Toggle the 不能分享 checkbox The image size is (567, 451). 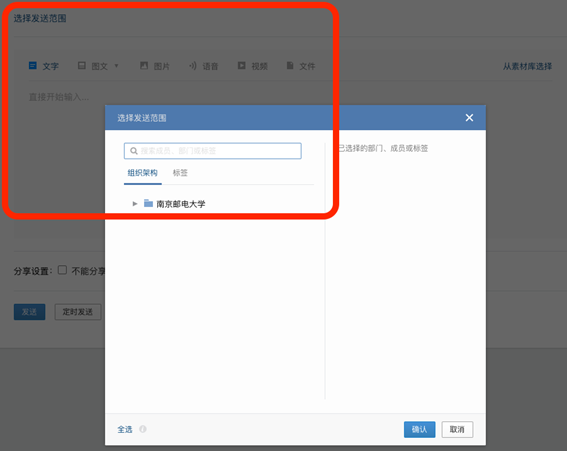point(62,270)
